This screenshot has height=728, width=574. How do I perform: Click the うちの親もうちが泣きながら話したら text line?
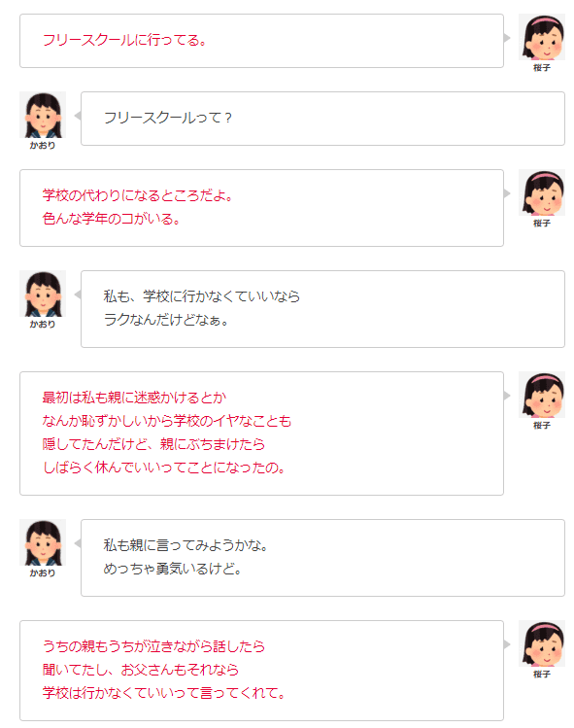(153, 646)
